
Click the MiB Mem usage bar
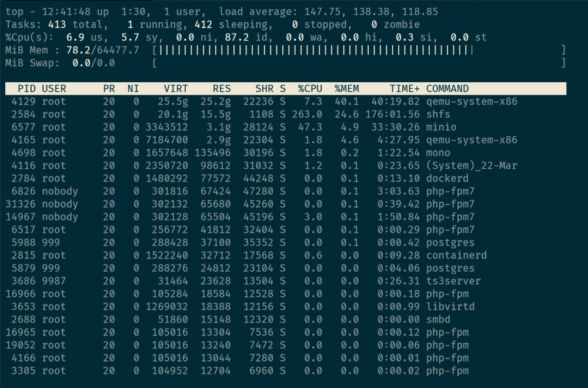click(359, 50)
